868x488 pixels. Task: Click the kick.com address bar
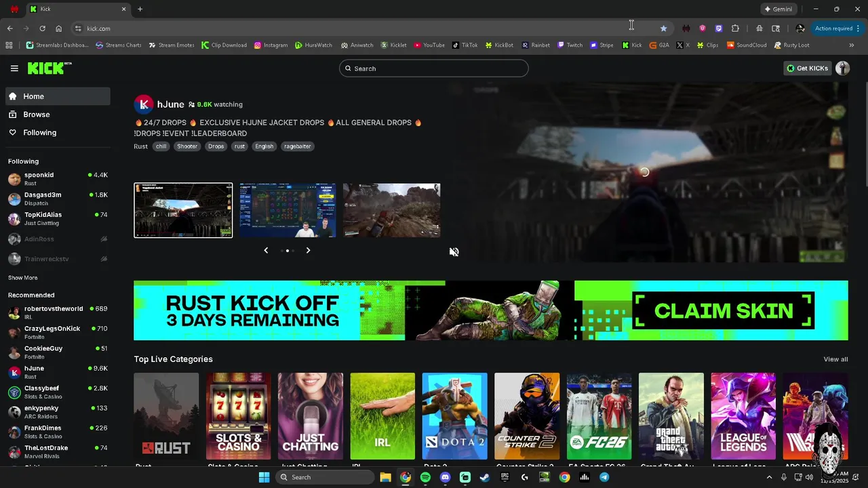pos(366,28)
